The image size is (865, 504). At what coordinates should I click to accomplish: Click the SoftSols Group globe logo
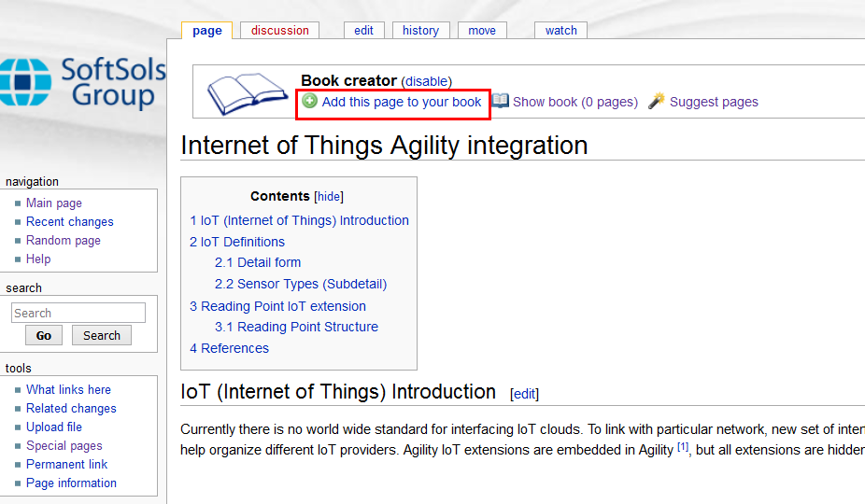point(25,82)
